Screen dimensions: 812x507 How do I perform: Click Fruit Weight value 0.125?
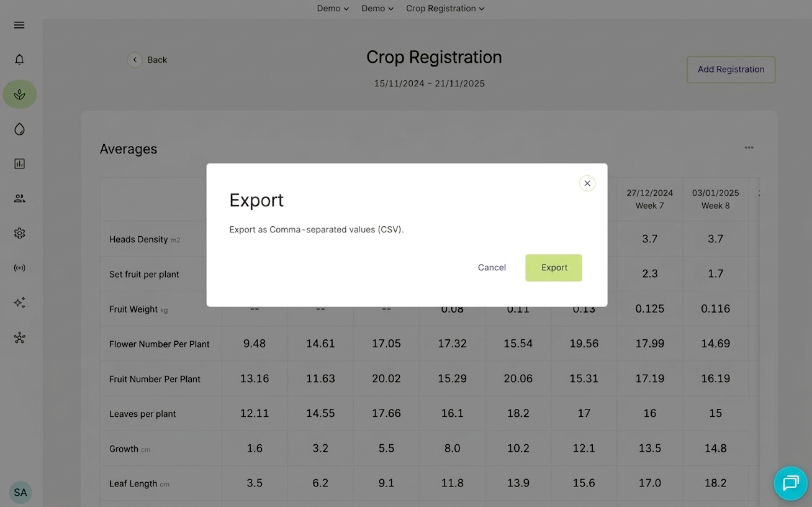pos(650,309)
